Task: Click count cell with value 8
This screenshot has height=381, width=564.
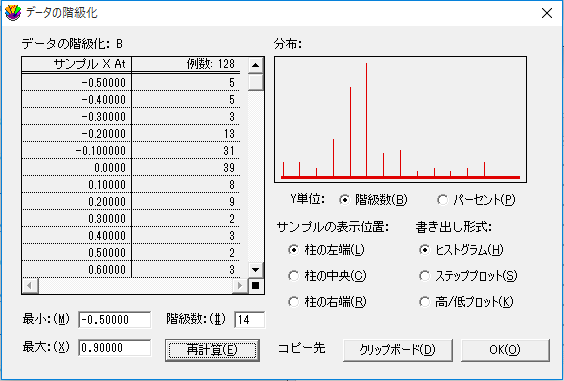Action: (186, 185)
